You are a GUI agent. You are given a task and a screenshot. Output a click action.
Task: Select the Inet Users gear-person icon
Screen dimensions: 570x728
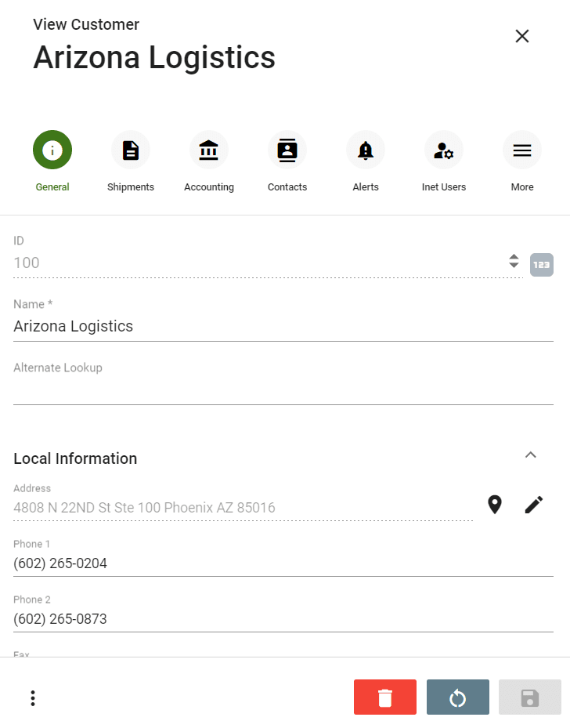coord(444,149)
